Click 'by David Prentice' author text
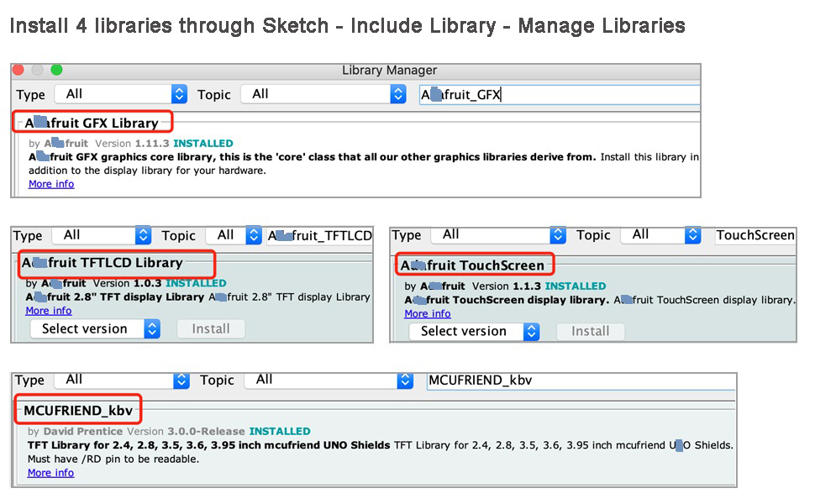815x504 pixels. click(76, 431)
